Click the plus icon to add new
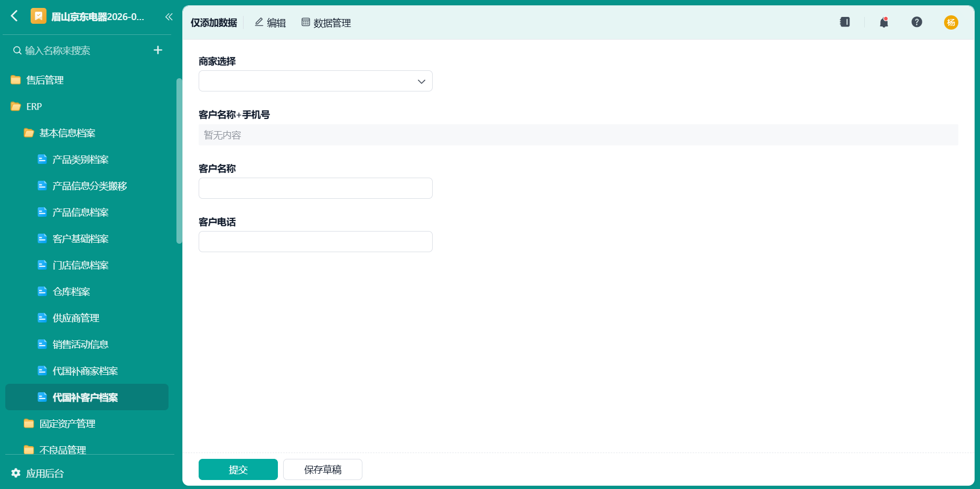The image size is (980, 489). (x=158, y=50)
